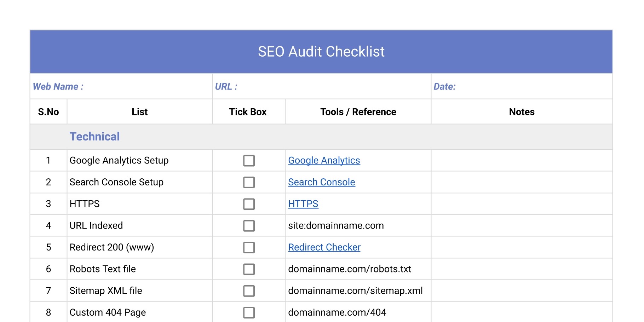This screenshot has height=322, width=644.
Task: Follow the Search Console hyperlink
Action: pyautogui.click(x=322, y=182)
